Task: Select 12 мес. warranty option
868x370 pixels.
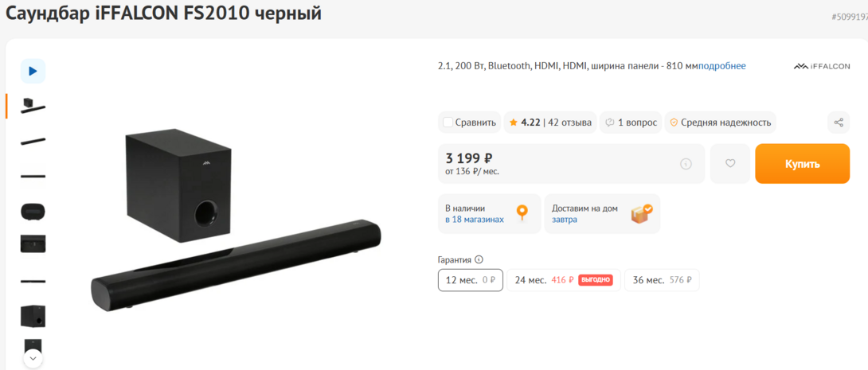Action: pos(471,280)
